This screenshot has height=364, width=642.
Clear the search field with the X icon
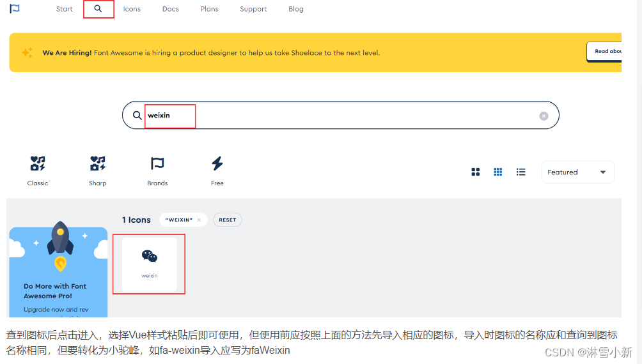point(544,116)
